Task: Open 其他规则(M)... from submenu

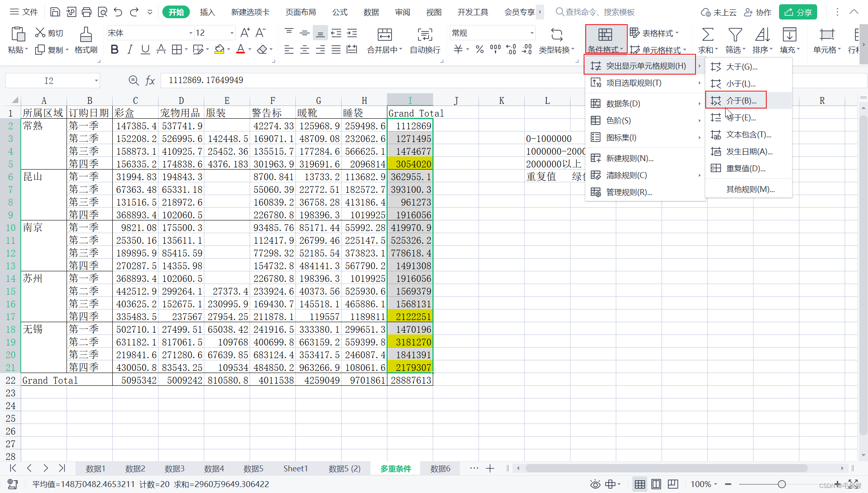Action: pos(750,189)
